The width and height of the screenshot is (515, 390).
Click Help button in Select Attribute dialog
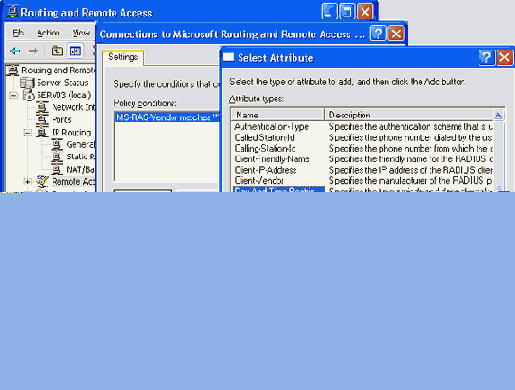pyautogui.click(x=486, y=57)
